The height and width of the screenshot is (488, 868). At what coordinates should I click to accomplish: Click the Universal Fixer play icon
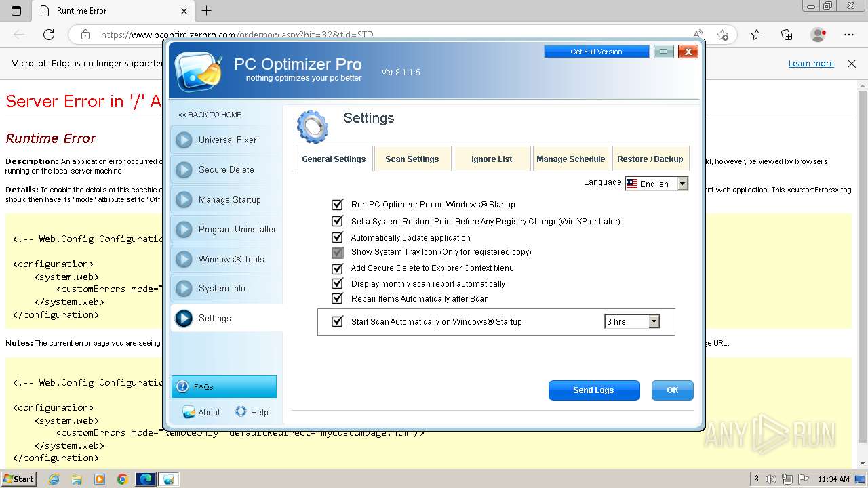tap(184, 140)
